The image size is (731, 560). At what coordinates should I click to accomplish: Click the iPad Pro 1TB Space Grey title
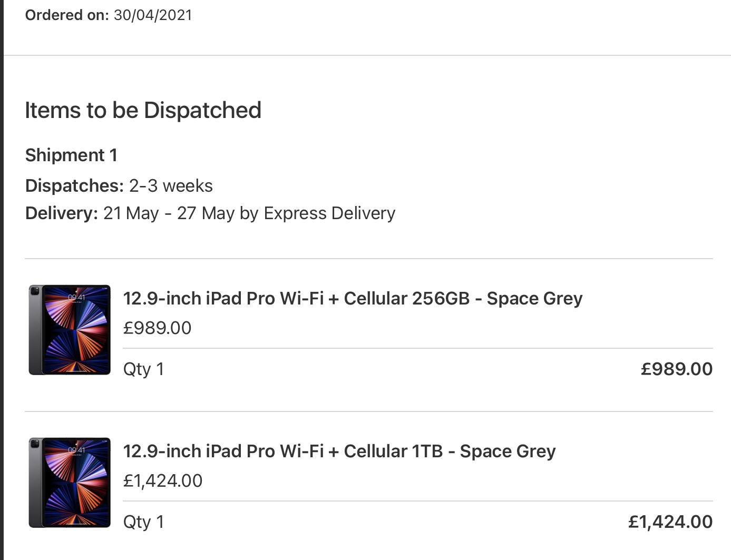pyautogui.click(x=339, y=451)
